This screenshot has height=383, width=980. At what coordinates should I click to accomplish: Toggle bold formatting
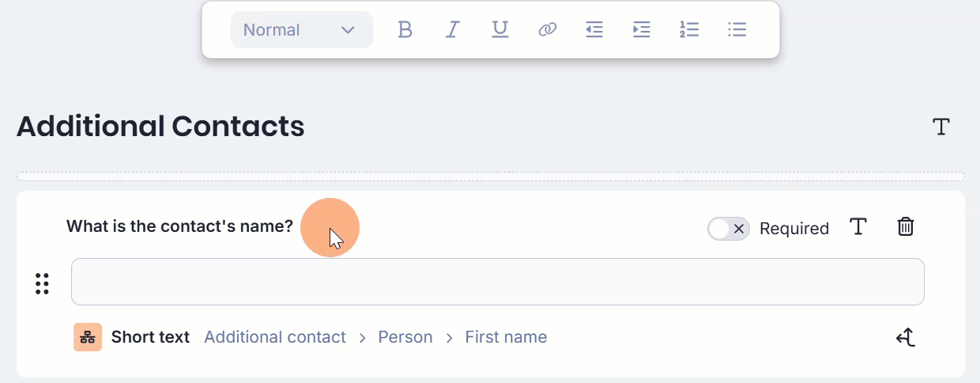[x=405, y=30]
